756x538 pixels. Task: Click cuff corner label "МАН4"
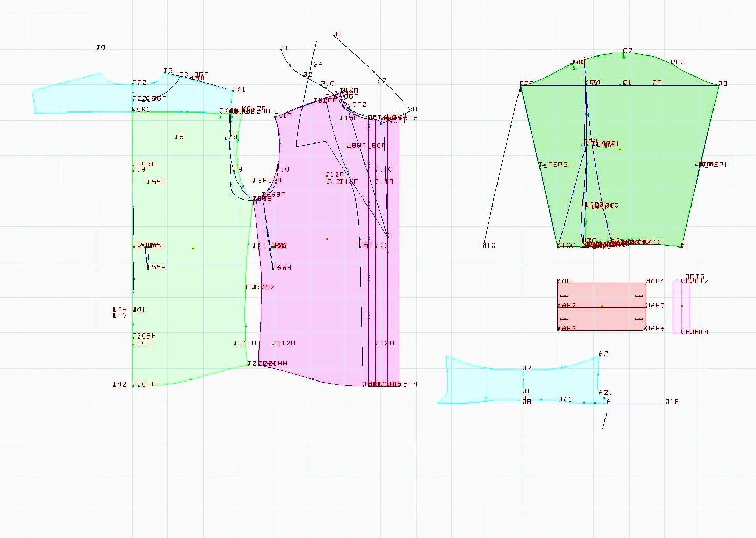655,281
